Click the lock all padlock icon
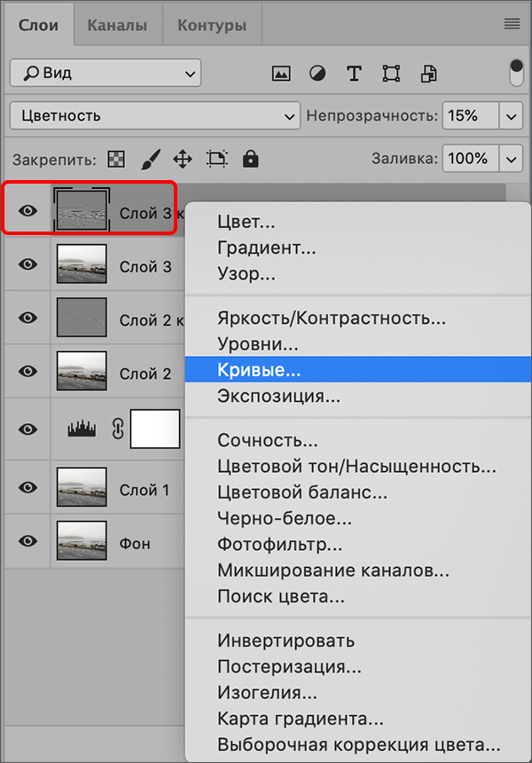 (x=251, y=160)
